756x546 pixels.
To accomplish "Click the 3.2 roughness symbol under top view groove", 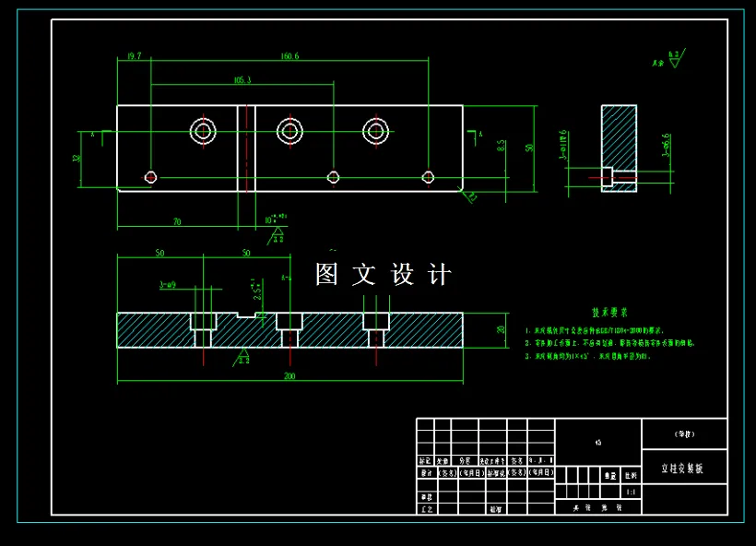I will pyautogui.click(x=277, y=236).
